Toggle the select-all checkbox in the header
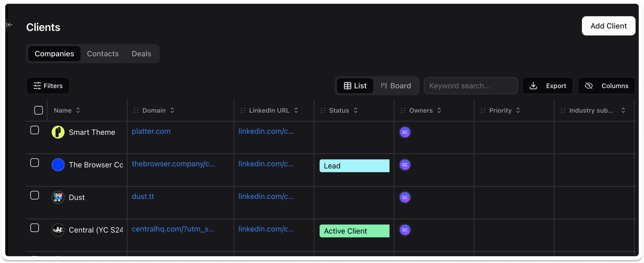This screenshot has width=644, height=263. (x=39, y=110)
